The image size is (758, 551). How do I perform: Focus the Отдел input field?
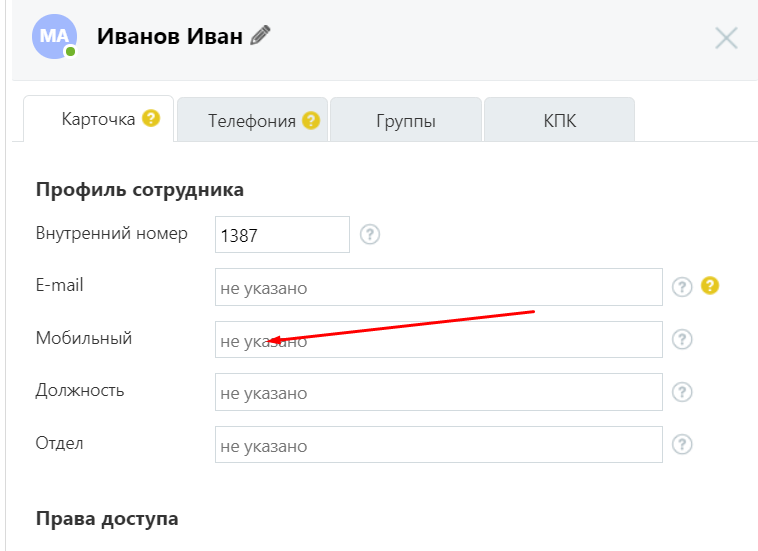coord(438,445)
